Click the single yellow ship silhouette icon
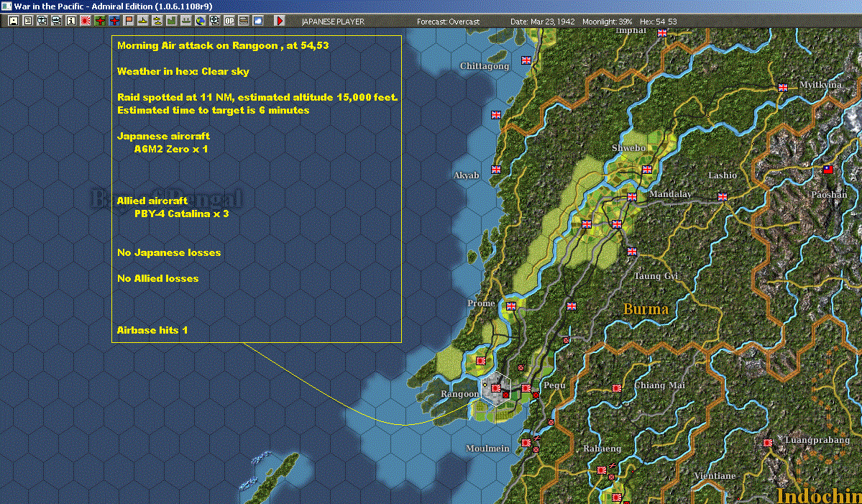Image resolution: width=862 pixels, height=504 pixels. (x=142, y=21)
